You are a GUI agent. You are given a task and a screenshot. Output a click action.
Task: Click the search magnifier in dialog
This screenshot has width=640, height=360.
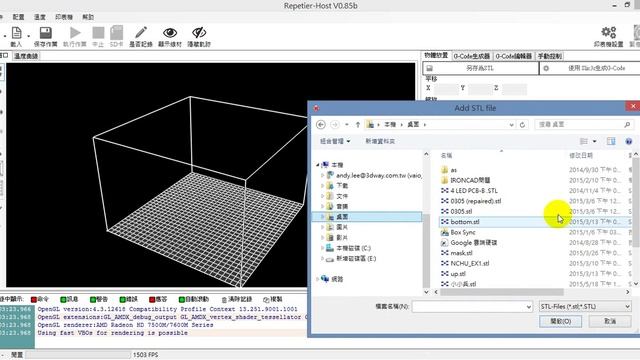[627, 124]
